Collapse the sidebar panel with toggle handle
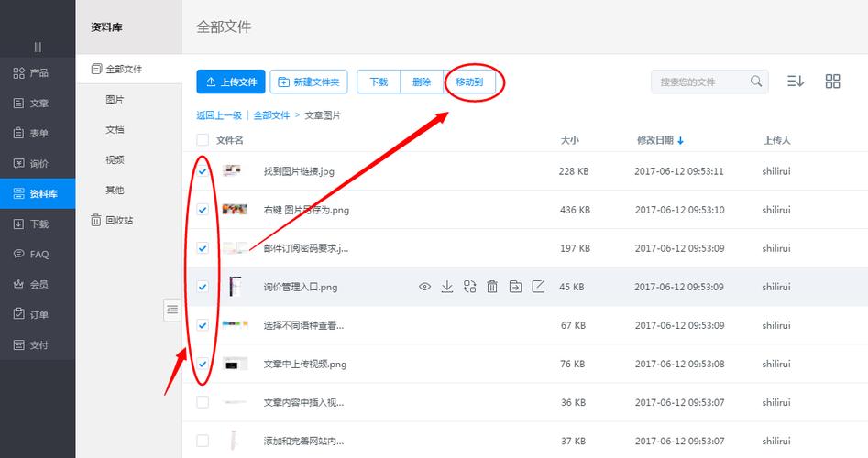The height and width of the screenshot is (458, 868). click(172, 311)
